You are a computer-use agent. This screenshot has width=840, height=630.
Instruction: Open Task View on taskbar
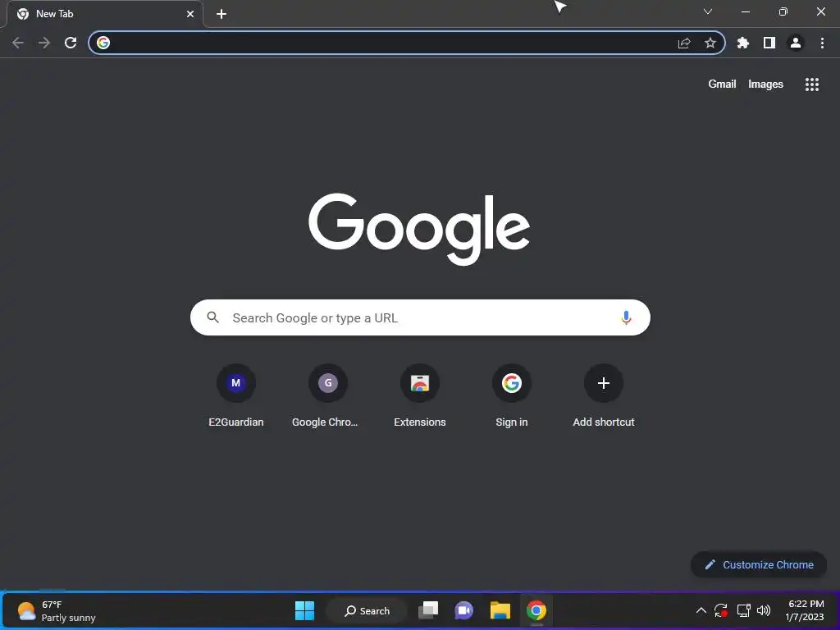(428, 610)
